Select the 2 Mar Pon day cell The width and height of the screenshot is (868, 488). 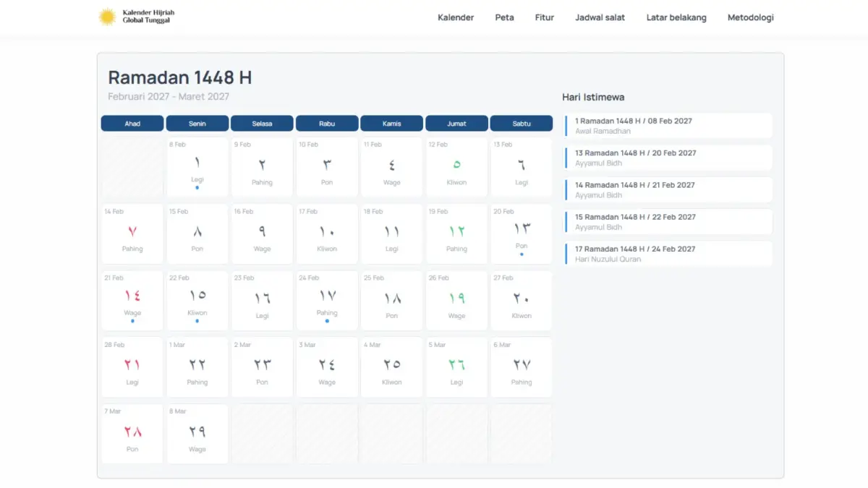(262, 367)
